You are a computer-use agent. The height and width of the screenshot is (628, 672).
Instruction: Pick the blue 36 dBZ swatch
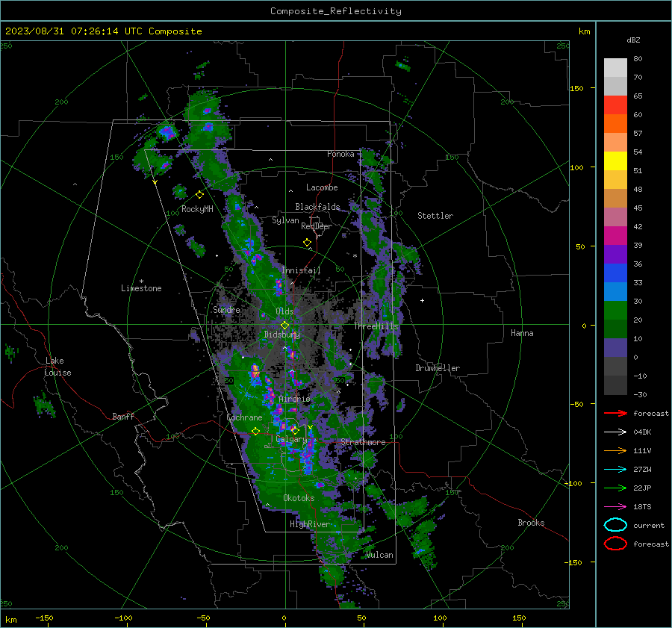615,273
